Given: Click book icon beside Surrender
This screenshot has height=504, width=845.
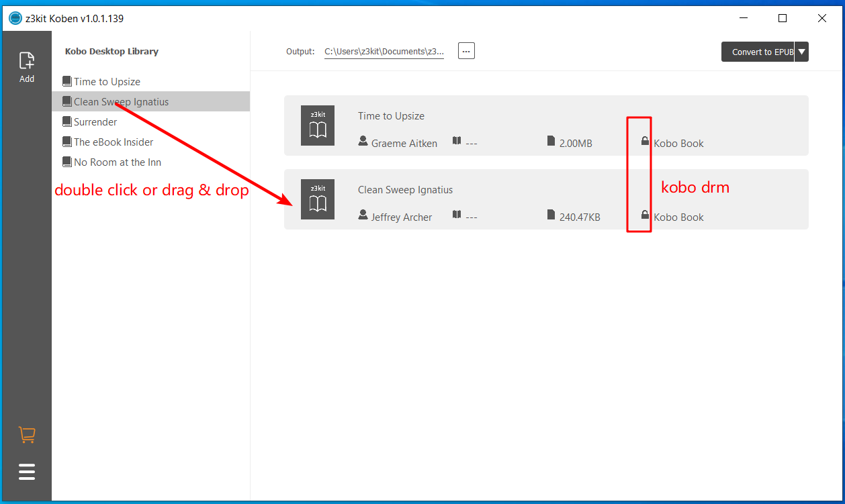Looking at the screenshot, I should point(66,121).
